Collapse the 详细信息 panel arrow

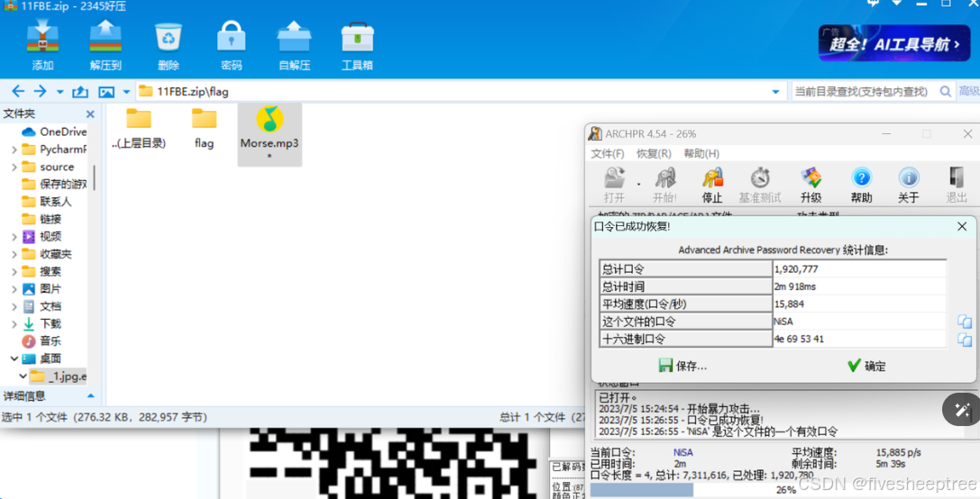pyautogui.click(x=90, y=396)
